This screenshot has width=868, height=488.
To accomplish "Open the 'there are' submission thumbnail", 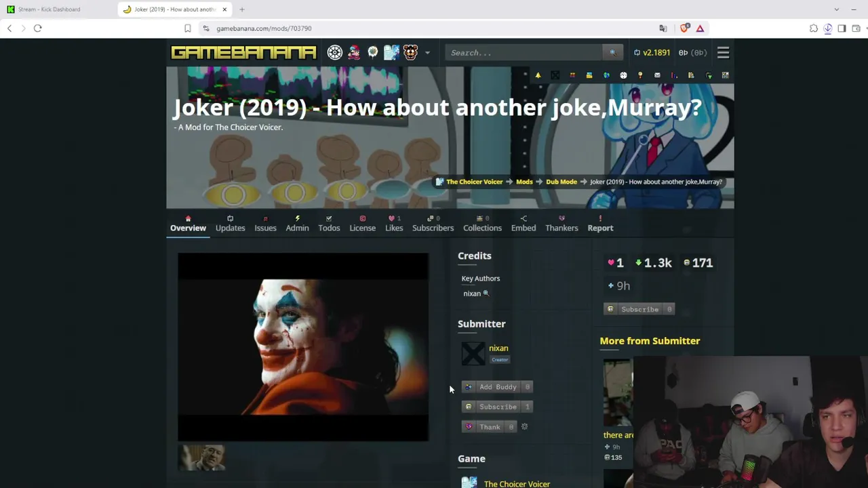I will point(618,393).
